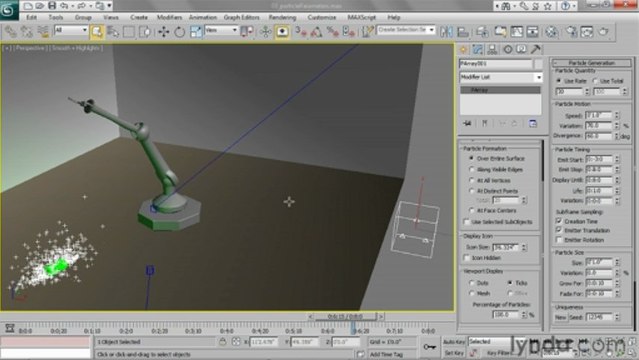Screen dimensions: 639x360
Task: Toggle selection lock padlock icon
Action: (x=223, y=342)
